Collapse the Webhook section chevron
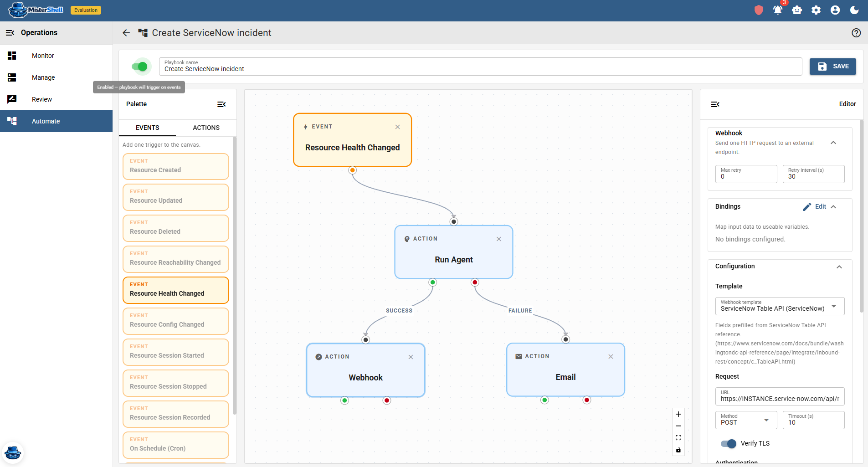This screenshot has height=467, width=868. click(833, 143)
